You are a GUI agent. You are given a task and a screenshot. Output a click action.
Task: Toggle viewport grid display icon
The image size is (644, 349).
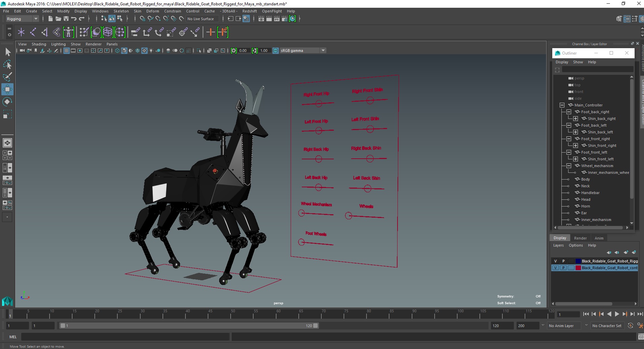66,51
